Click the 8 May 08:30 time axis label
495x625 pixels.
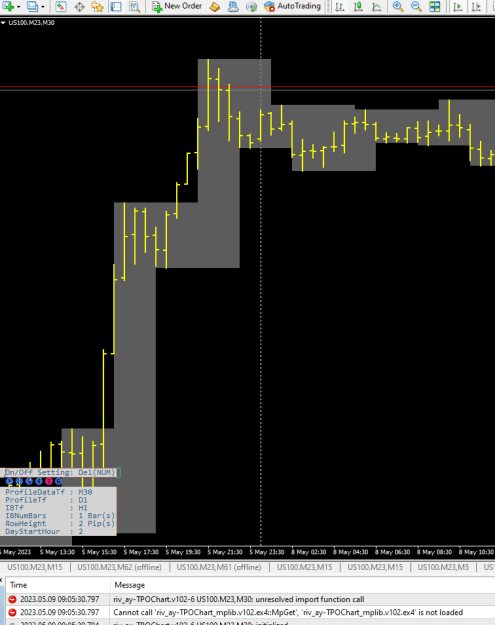[x=434, y=552]
